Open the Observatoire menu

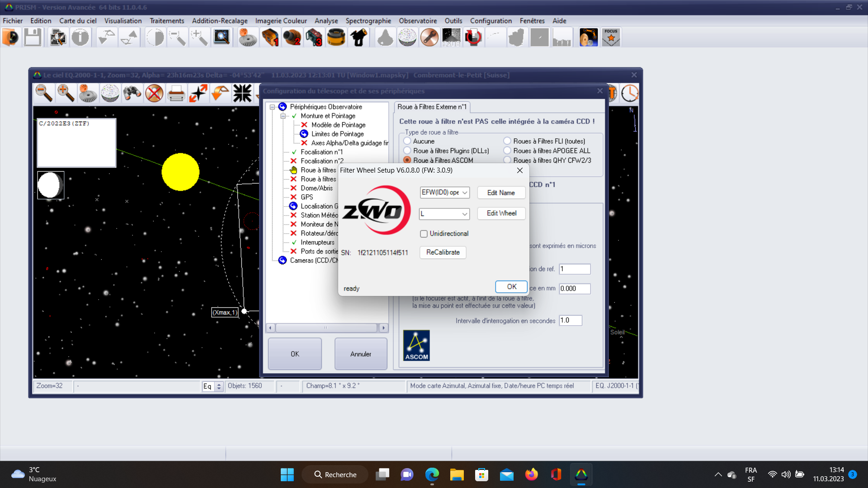[x=418, y=21]
